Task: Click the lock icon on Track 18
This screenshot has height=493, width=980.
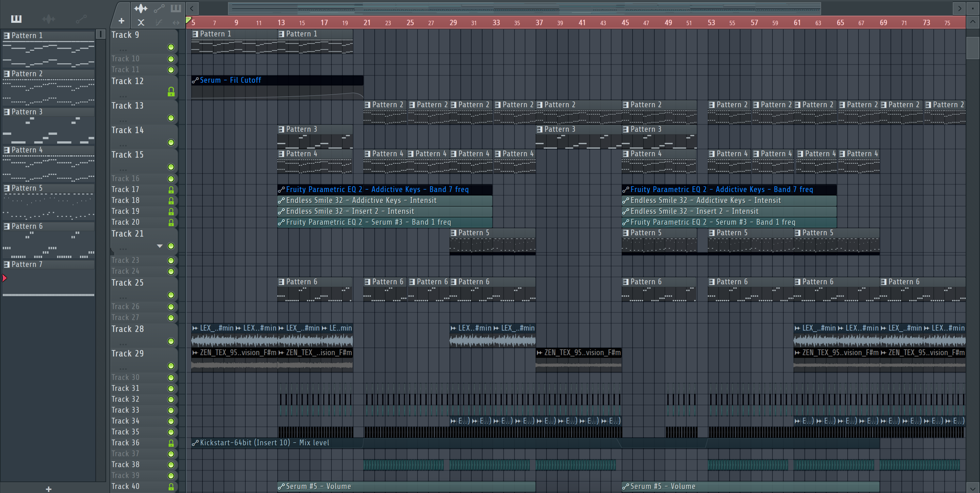Action: point(171,201)
